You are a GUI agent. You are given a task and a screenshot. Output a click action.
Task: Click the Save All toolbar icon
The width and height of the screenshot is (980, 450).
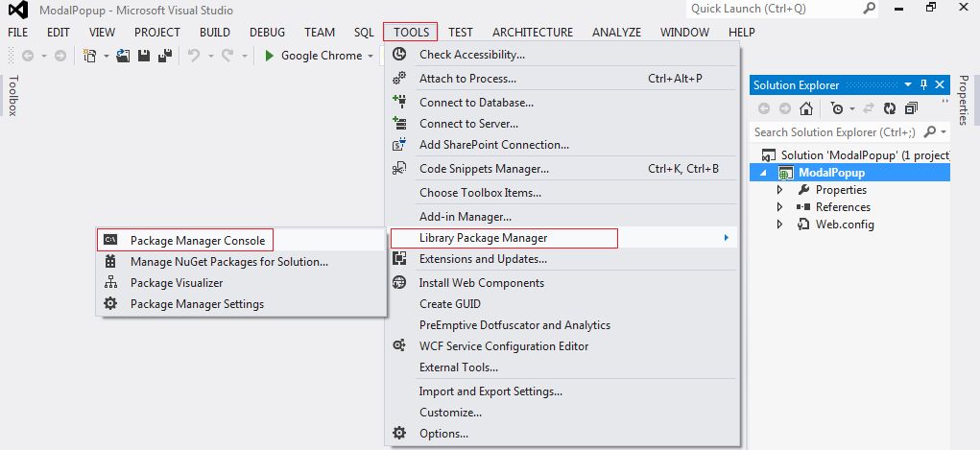165,56
